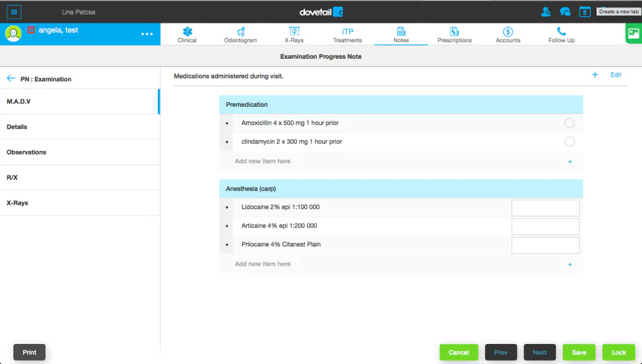Open the calendar icon

tap(584, 12)
